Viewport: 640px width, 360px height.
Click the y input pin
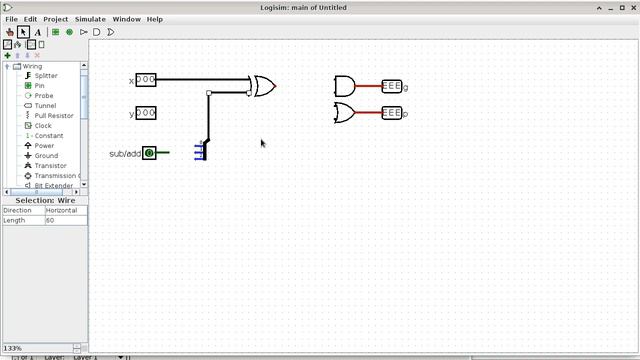[146, 113]
